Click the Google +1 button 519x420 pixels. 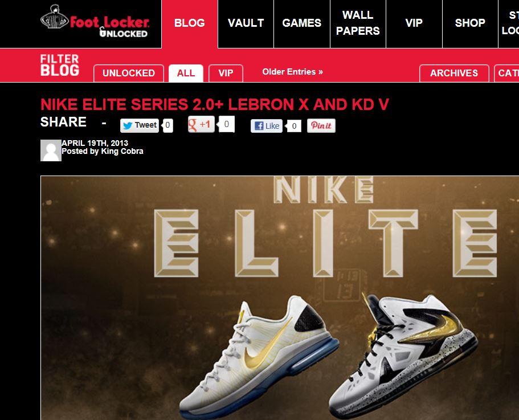click(x=201, y=124)
